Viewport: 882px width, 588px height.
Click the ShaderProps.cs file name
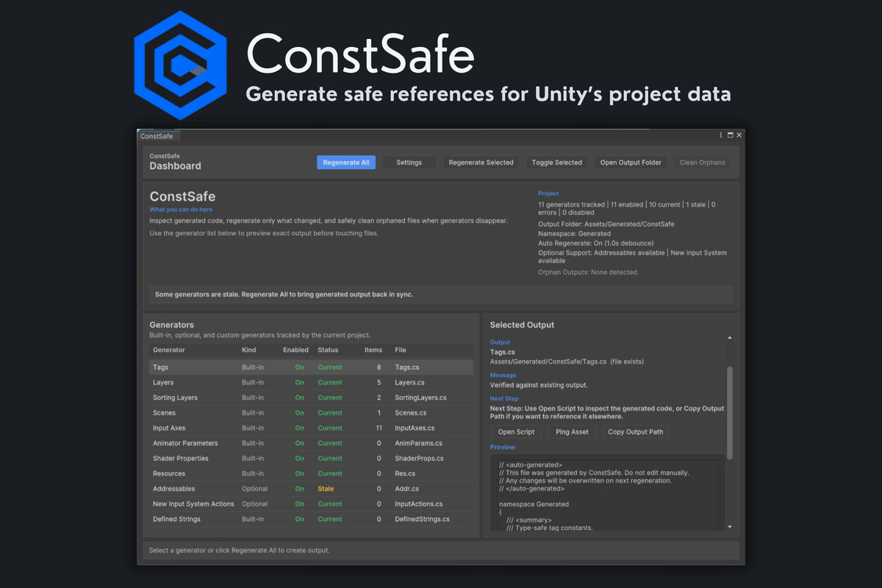click(420, 459)
